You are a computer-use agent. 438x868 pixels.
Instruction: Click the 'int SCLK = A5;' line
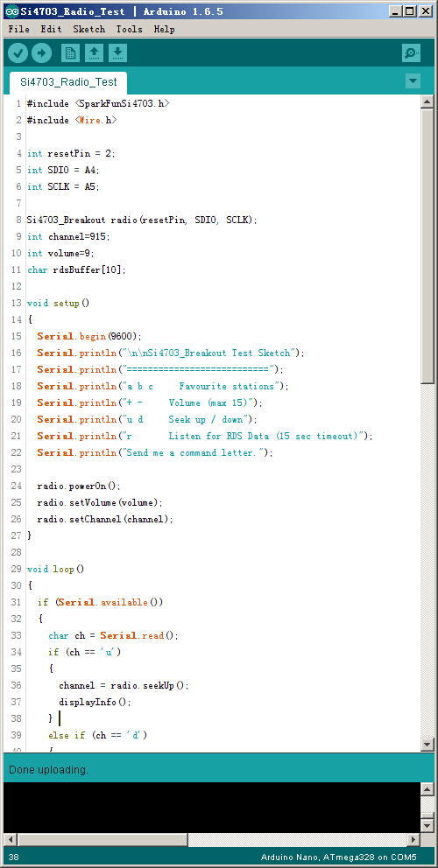click(63, 186)
